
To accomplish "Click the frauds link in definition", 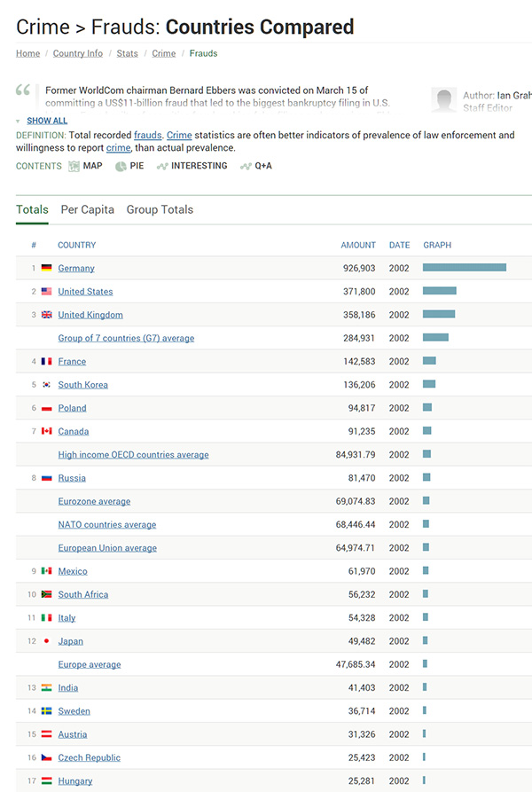I will tap(147, 136).
